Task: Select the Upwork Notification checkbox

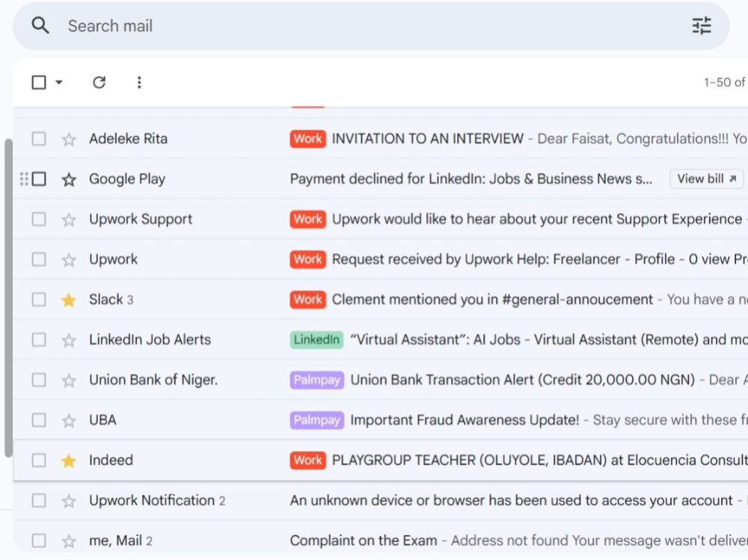Action: [x=39, y=500]
